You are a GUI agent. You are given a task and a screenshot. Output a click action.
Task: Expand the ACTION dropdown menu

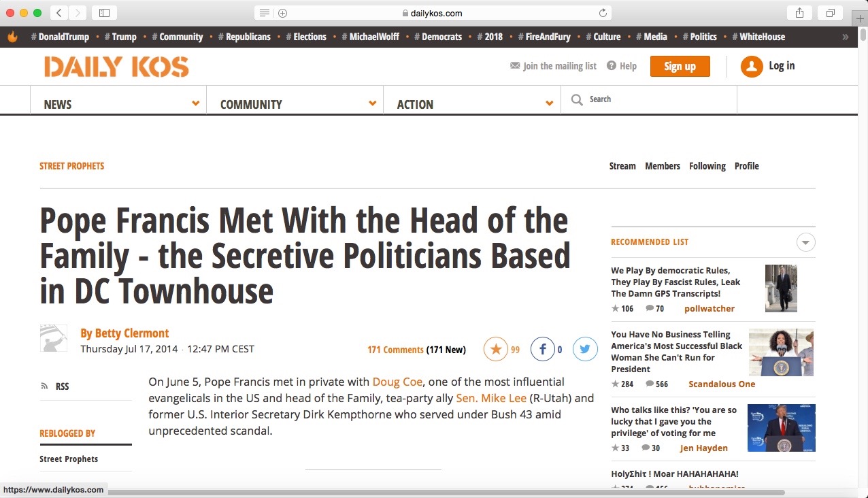click(x=549, y=103)
